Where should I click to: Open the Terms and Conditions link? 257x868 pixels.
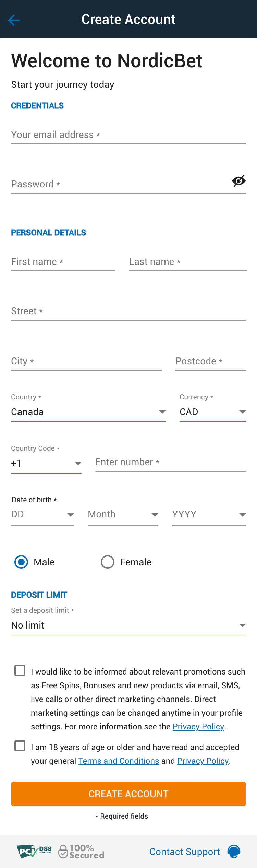(x=119, y=761)
